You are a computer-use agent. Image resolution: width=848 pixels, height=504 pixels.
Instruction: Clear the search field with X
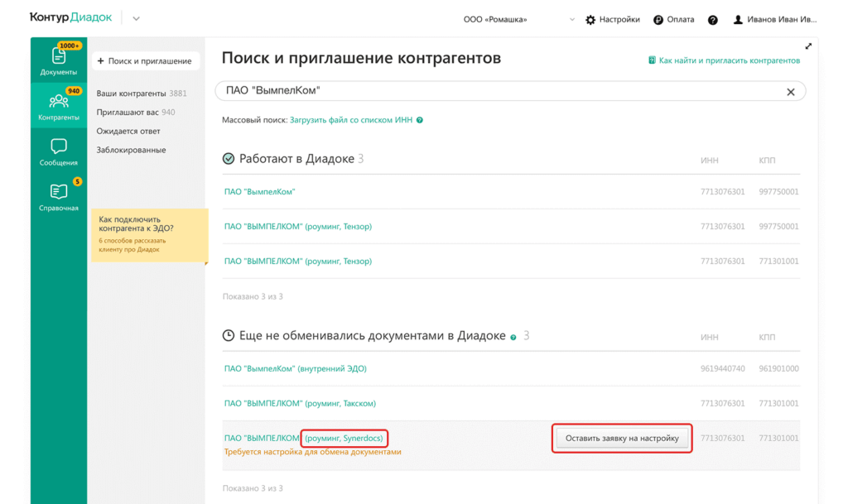[x=790, y=92]
